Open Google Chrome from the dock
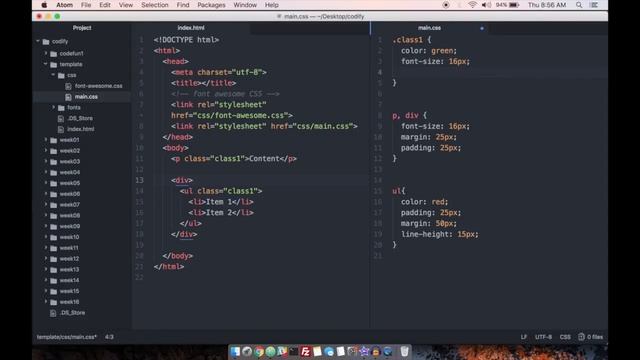Image resolution: width=640 pixels, height=360 pixels. coord(259,351)
